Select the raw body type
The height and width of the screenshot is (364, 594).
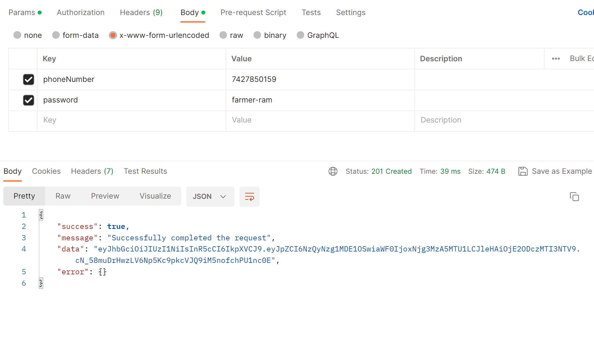(223, 35)
